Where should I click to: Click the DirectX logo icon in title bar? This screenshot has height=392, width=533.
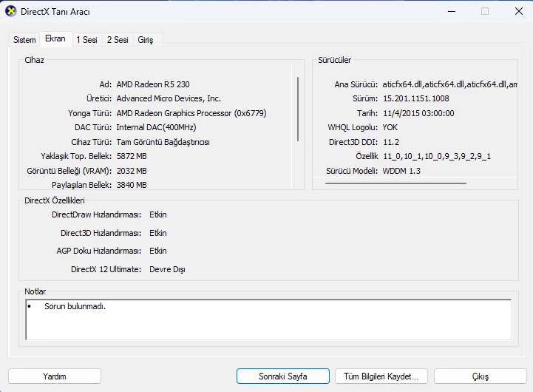coord(11,11)
